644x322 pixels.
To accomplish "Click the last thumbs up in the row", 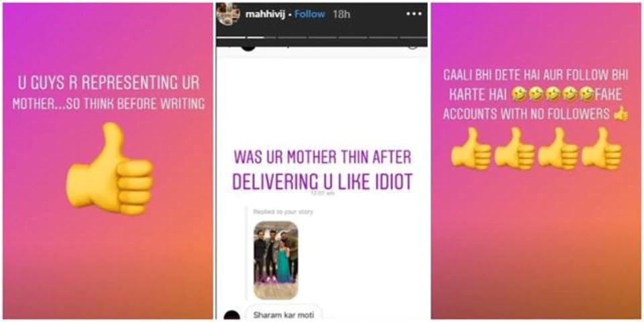I will click(x=601, y=148).
